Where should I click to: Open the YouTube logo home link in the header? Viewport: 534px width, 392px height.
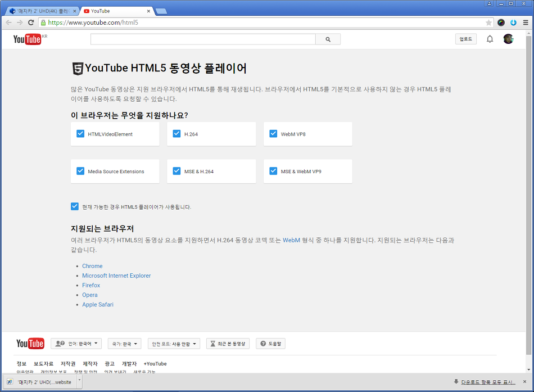point(27,39)
